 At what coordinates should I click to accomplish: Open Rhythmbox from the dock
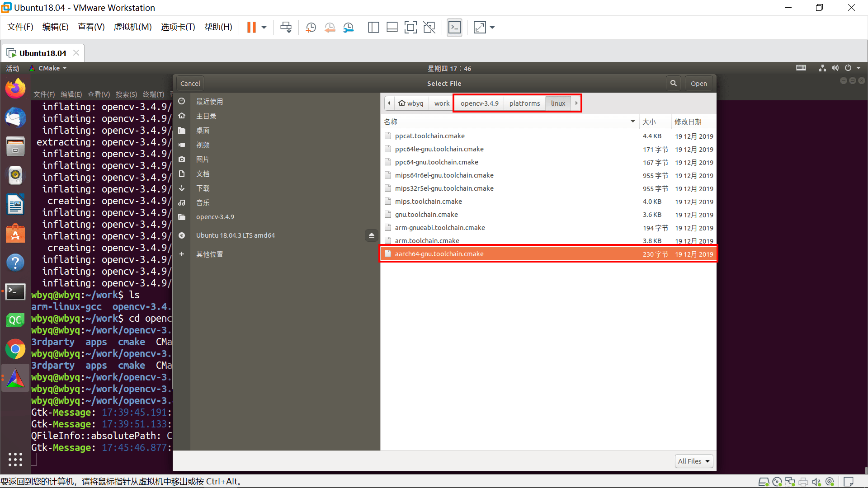click(15, 175)
